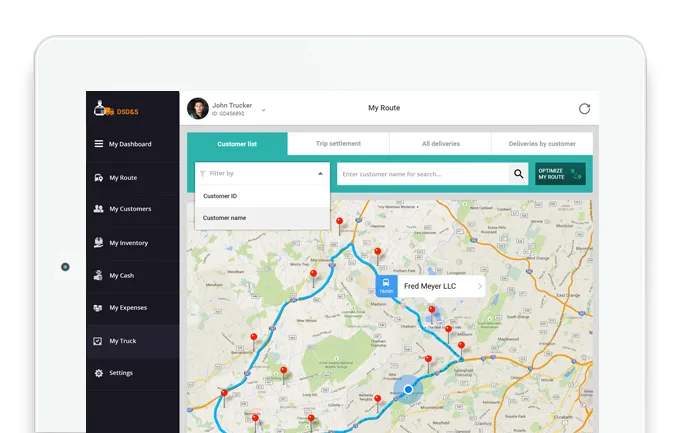The width and height of the screenshot is (687, 433).
Task: Switch to All deliveries tab
Action: coord(440,144)
